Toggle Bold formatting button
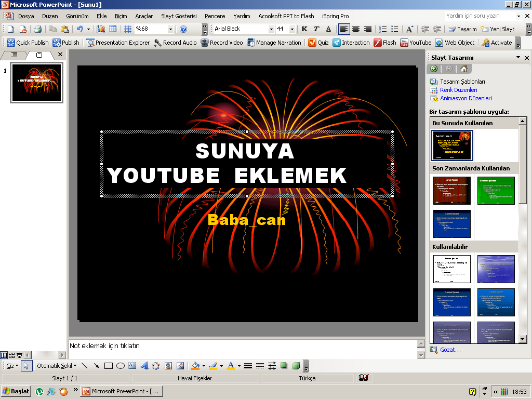The width and height of the screenshot is (532, 399). click(x=304, y=29)
